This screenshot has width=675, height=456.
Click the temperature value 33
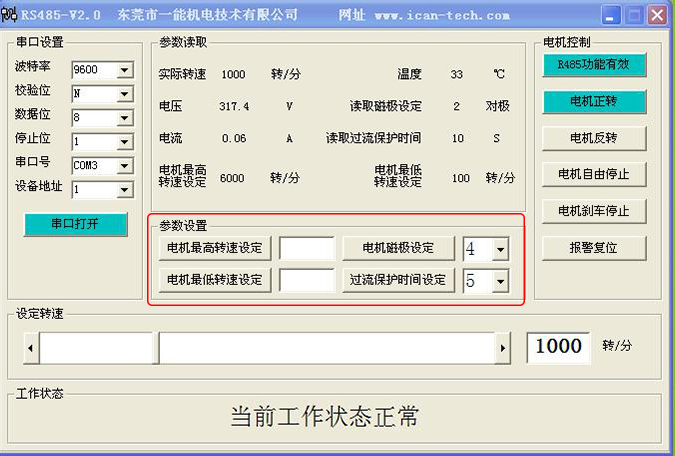[457, 74]
